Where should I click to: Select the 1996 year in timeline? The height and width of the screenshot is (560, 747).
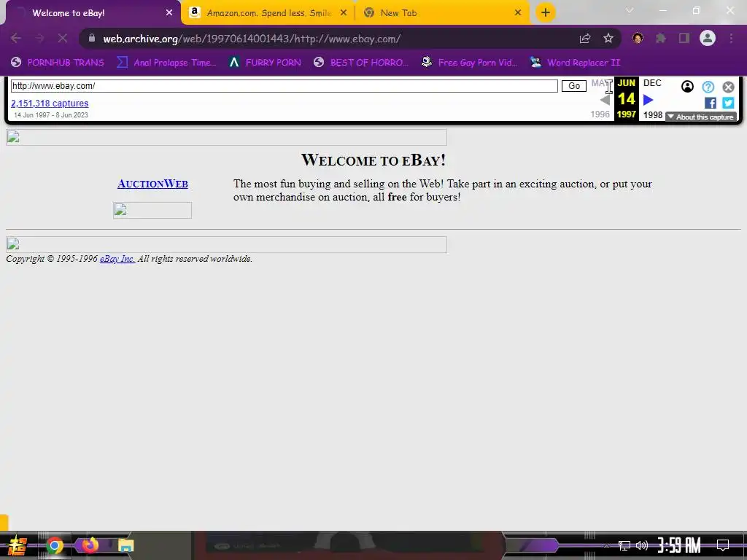click(x=600, y=114)
